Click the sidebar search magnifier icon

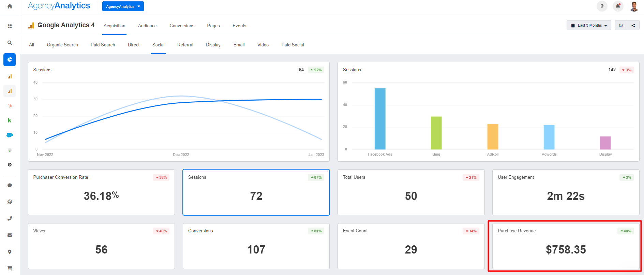[10, 43]
